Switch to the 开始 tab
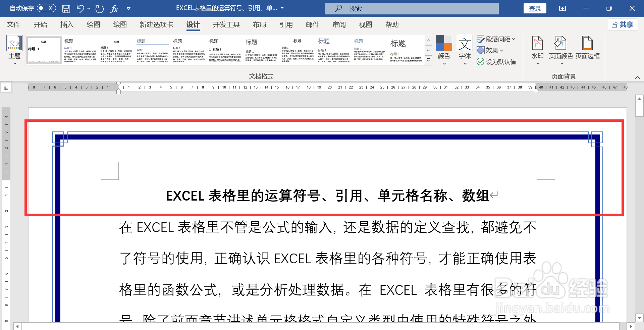Image resolution: width=644 pixels, height=330 pixels. tap(40, 24)
